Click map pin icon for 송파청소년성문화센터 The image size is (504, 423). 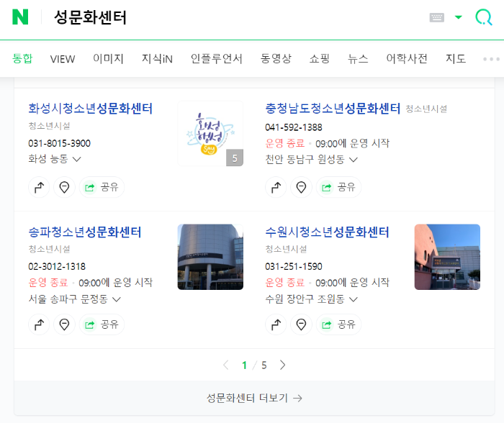(x=64, y=324)
